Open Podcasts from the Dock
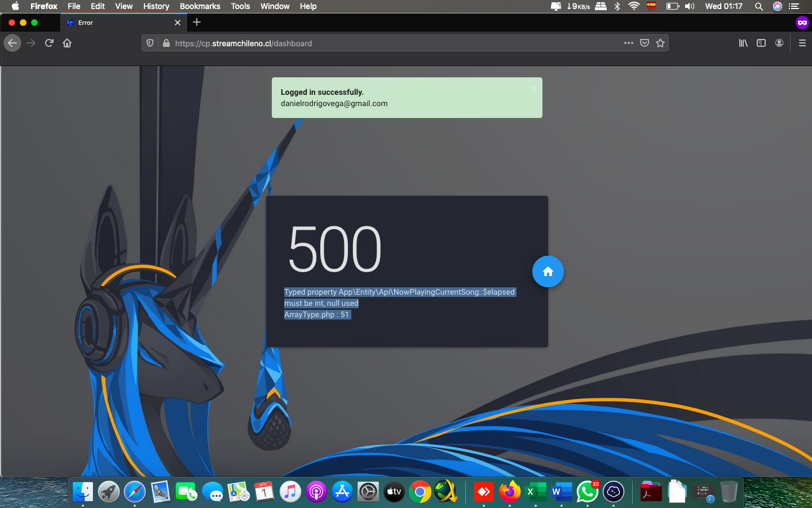Image resolution: width=812 pixels, height=508 pixels. point(316,492)
